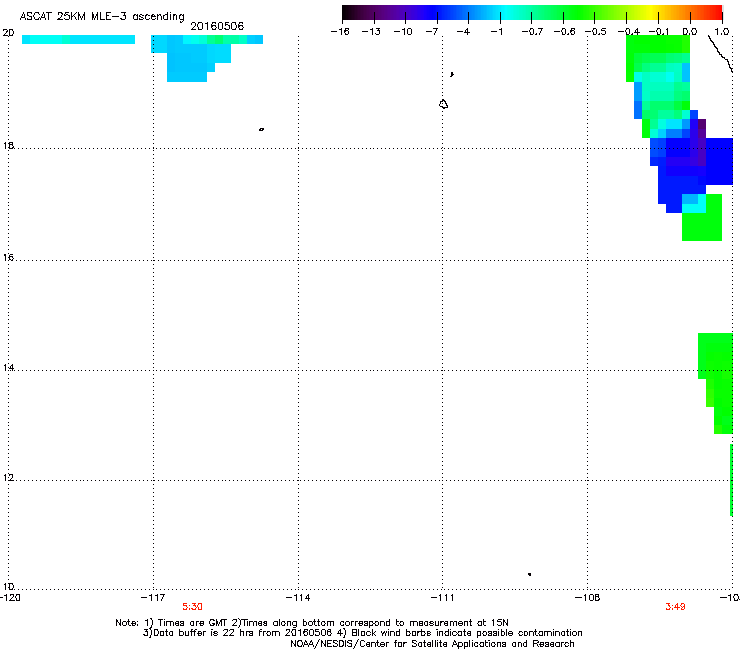Viewport: 740px width, 650px height.
Task: Click the NOAA/NESDIS credit line
Action: click(x=432, y=644)
